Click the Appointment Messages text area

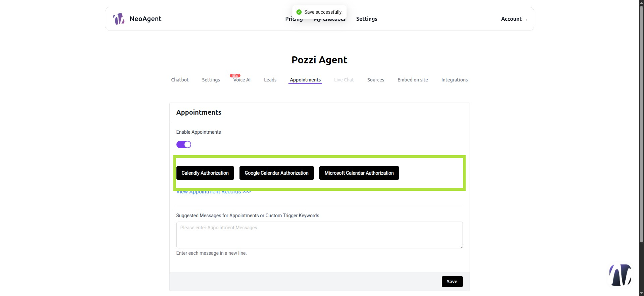319,235
